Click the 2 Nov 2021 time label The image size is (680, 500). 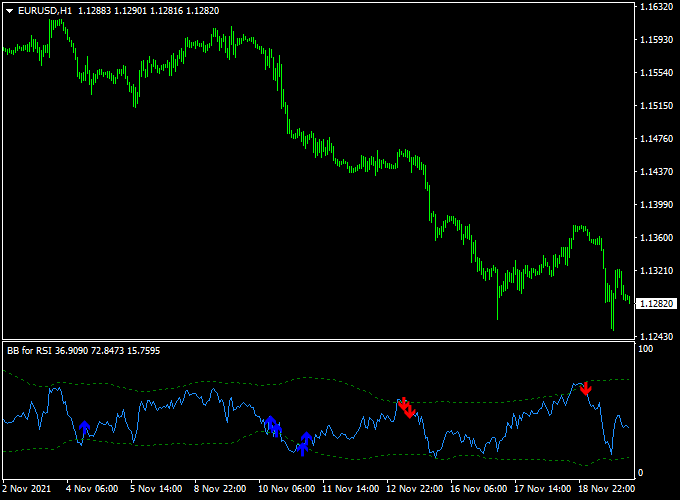pyautogui.click(x=26, y=489)
